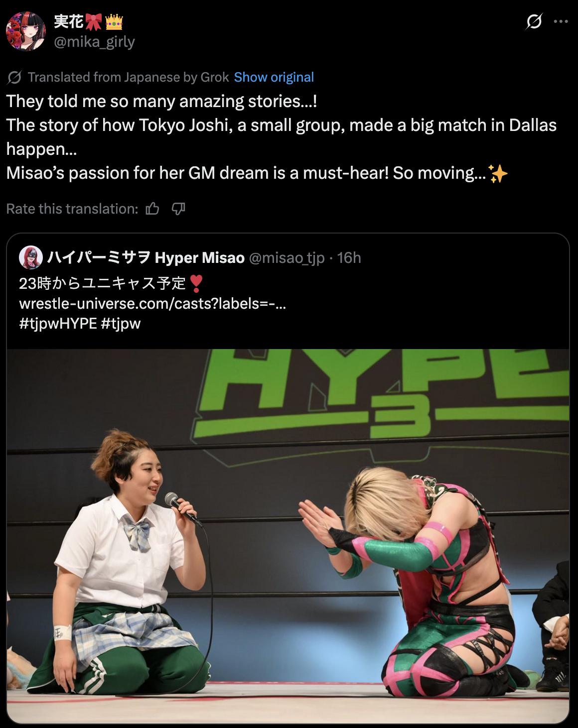Click the thumbs down translation rating

[178, 209]
